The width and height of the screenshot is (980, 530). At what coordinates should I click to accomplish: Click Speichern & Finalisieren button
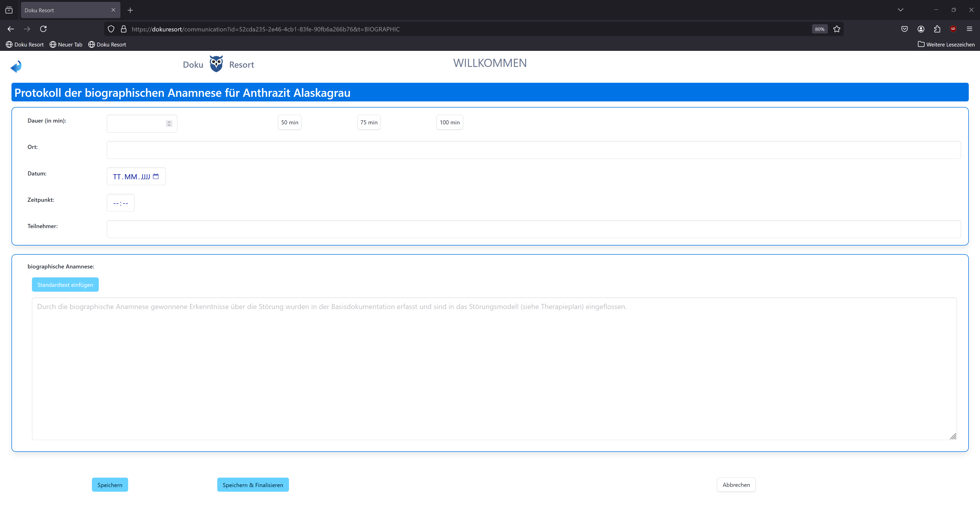pos(253,485)
